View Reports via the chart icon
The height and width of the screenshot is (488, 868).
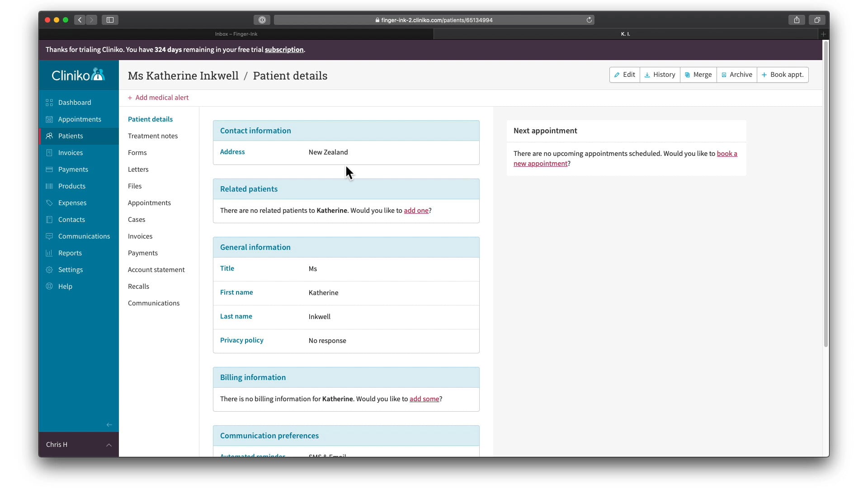click(x=49, y=253)
